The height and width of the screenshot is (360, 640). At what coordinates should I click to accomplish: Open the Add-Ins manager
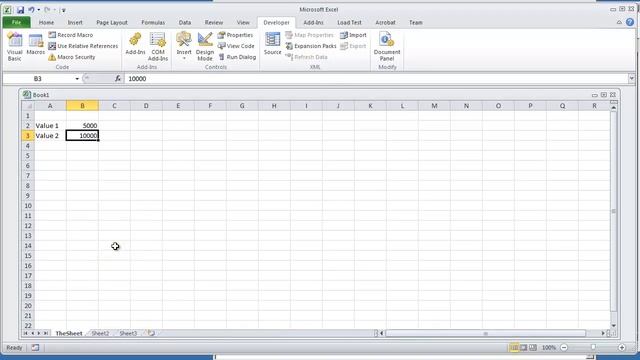[x=135, y=44]
